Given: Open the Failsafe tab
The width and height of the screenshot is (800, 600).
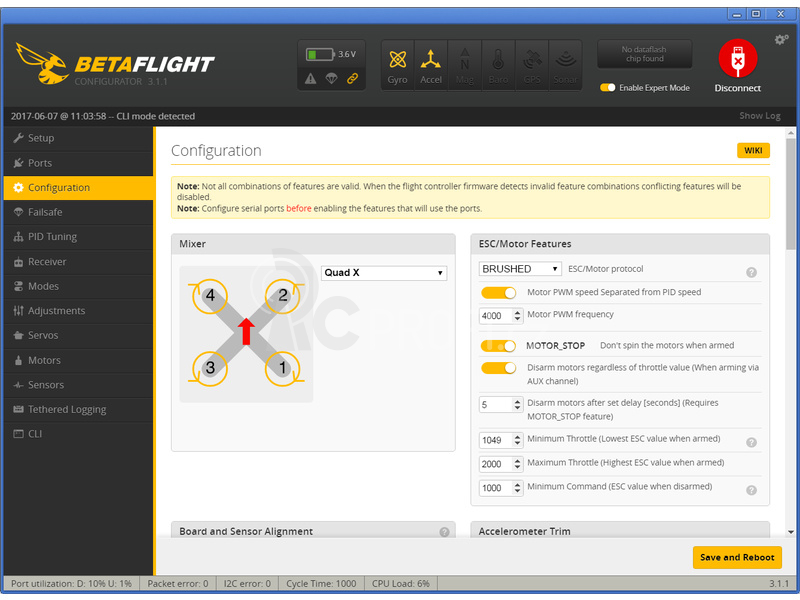Looking at the screenshot, I should click(78, 212).
